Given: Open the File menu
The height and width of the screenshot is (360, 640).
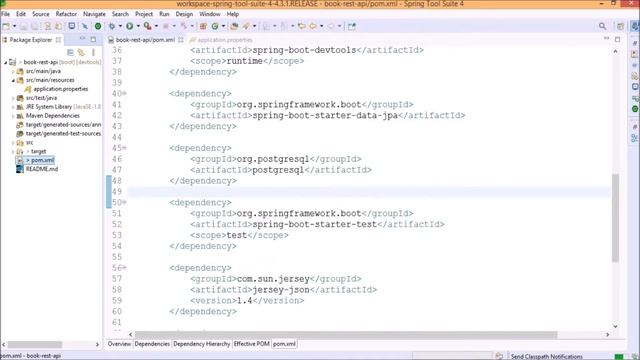Looking at the screenshot, I should tap(6, 14).
